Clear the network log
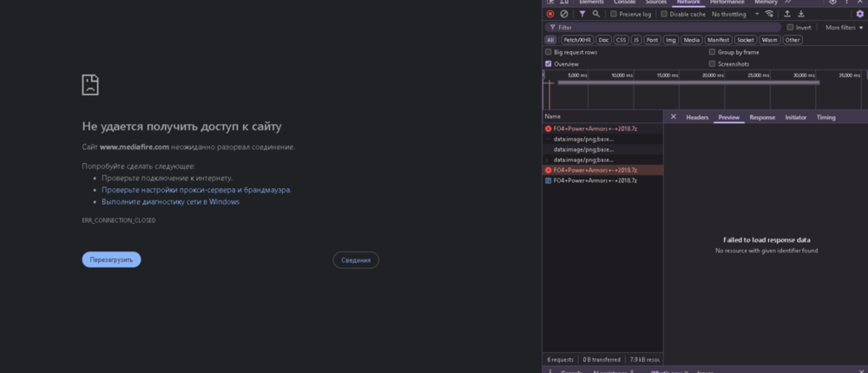The height and width of the screenshot is (373, 868). 563,14
